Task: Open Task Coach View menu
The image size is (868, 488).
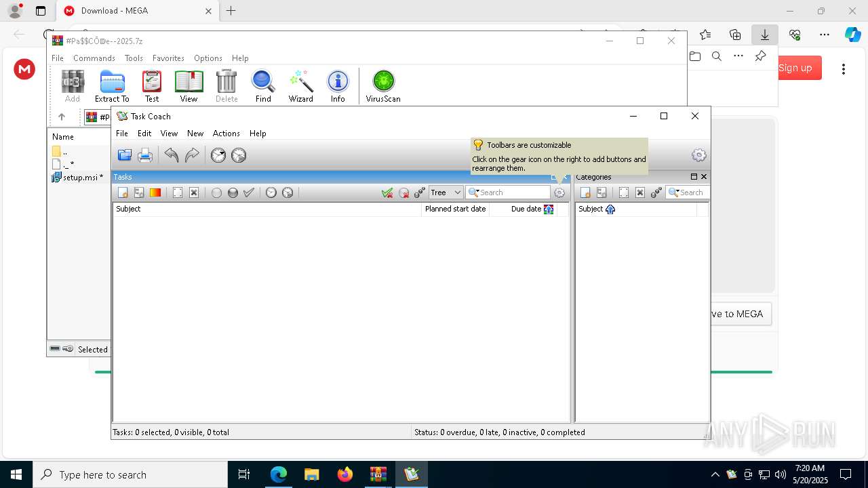Action: point(169,134)
